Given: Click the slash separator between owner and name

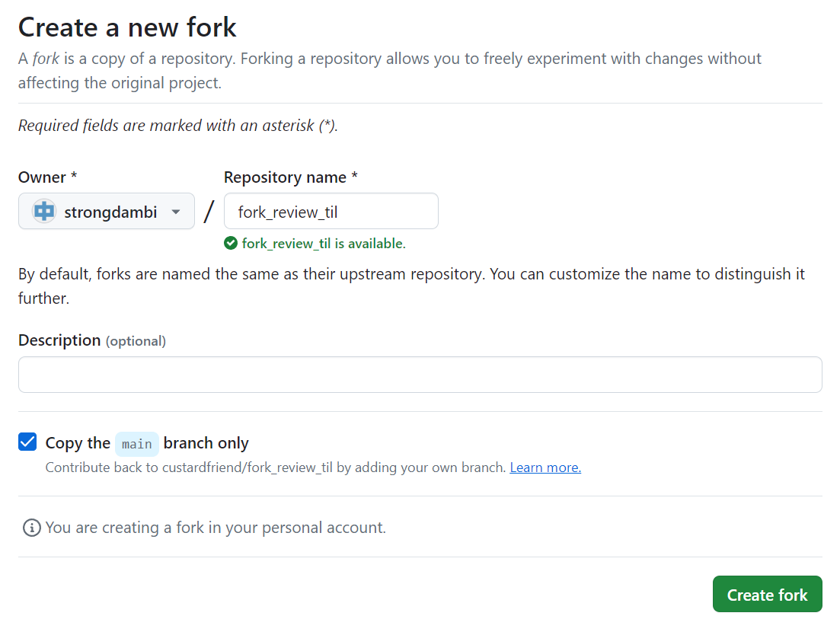Looking at the screenshot, I should click(209, 212).
